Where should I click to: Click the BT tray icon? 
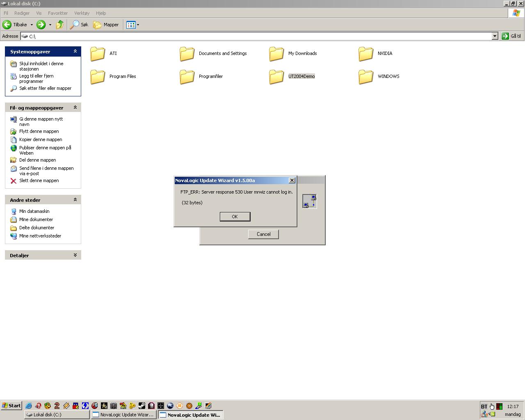coord(484,406)
